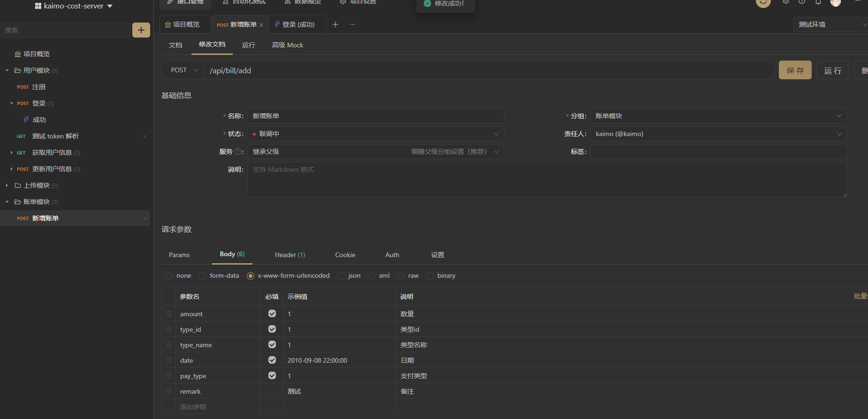Click the lightning icon of 成功 case
Viewport: 868px width, 419px height.
click(x=26, y=120)
